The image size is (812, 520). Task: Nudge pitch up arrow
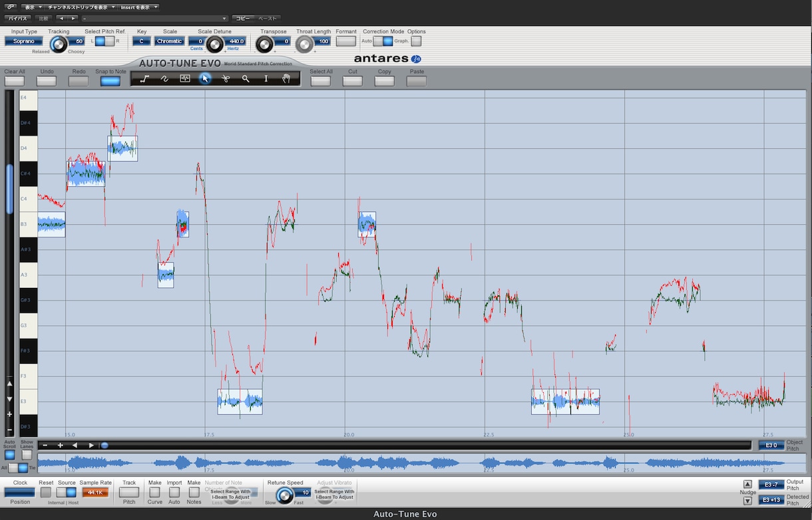point(747,484)
